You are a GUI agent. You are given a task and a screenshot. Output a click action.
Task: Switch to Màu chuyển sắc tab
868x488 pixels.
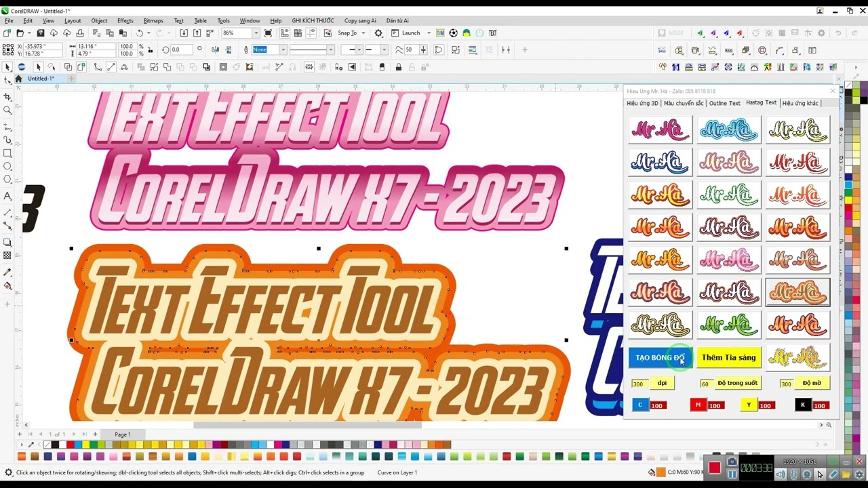point(684,103)
